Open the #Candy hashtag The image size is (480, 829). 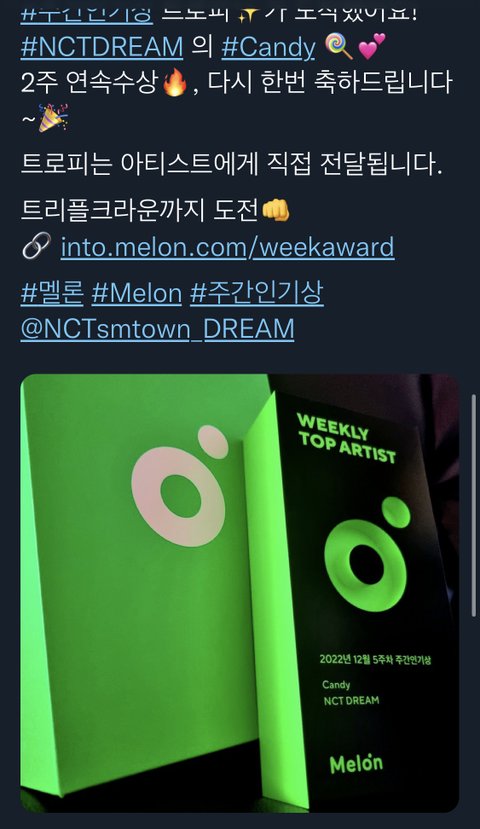(268, 47)
